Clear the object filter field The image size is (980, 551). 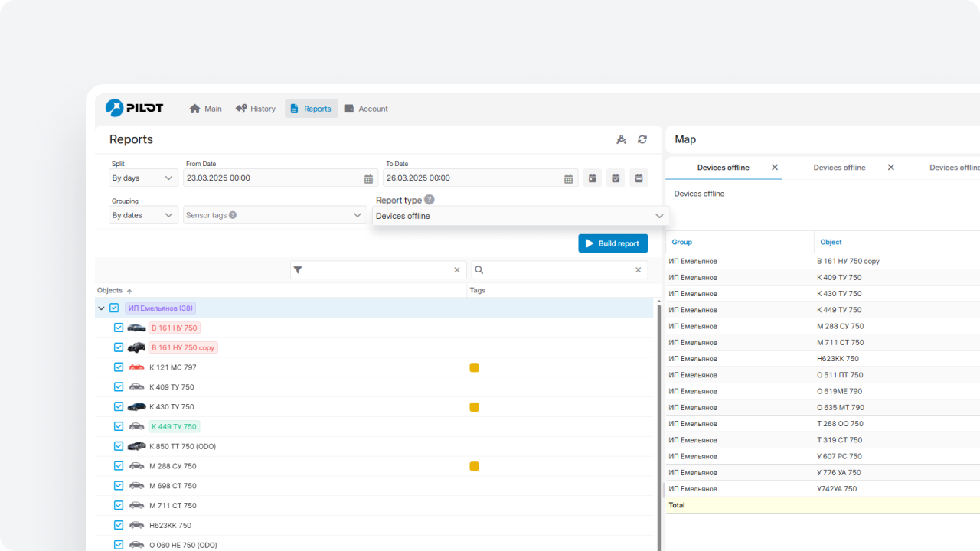(457, 270)
